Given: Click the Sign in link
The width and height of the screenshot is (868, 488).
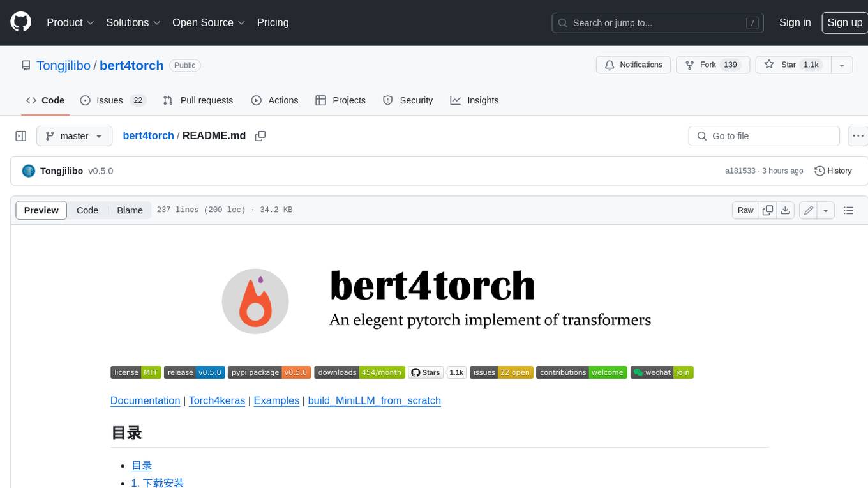Looking at the screenshot, I should (x=795, y=22).
